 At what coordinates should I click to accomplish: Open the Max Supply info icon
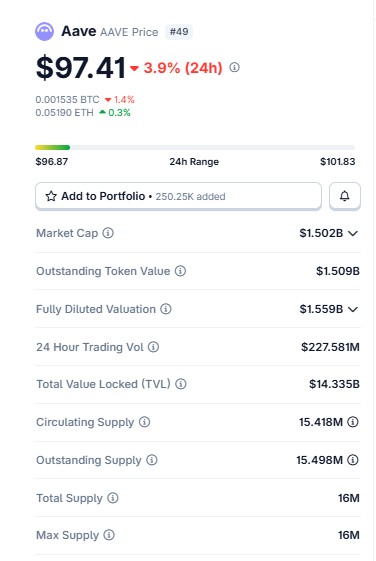tap(109, 535)
